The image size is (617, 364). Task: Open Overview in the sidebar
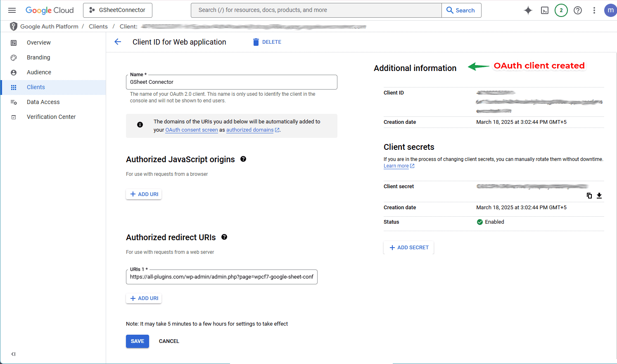[53, 43]
